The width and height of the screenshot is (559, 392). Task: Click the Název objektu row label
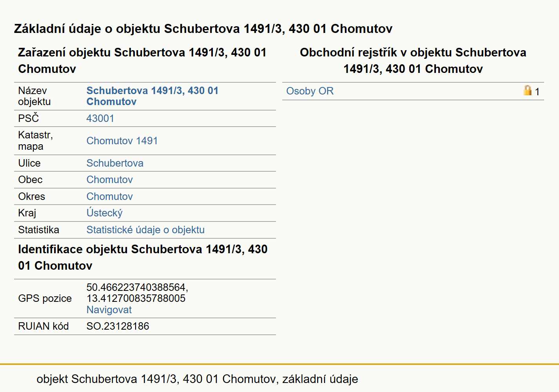coord(34,96)
